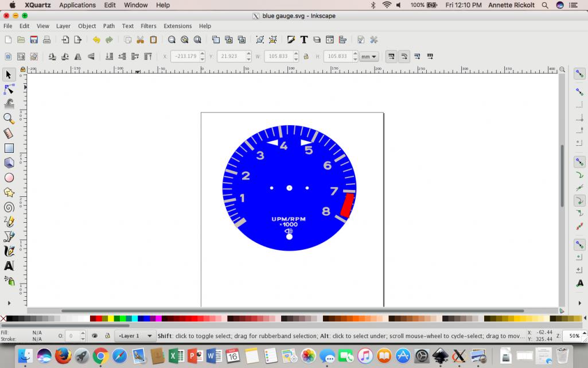Pick the Rectangle tool
The width and height of the screenshot is (588, 368).
[9, 148]
